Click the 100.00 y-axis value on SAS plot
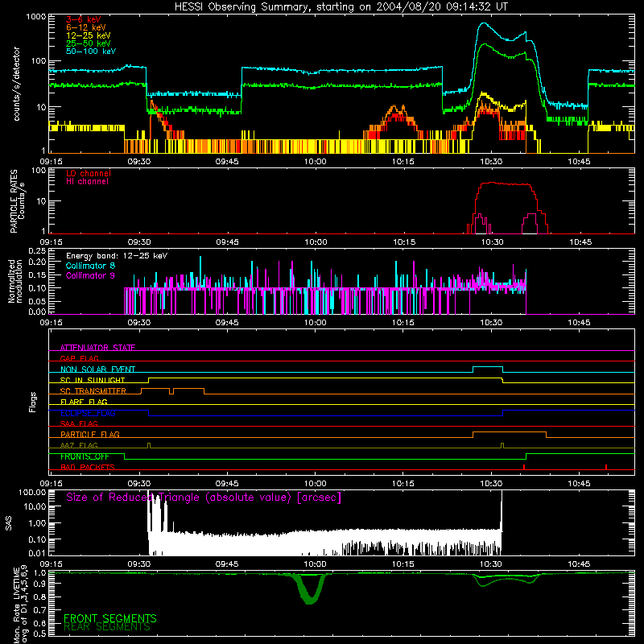This screenshot has height=644, width=644. click(32, 492)
